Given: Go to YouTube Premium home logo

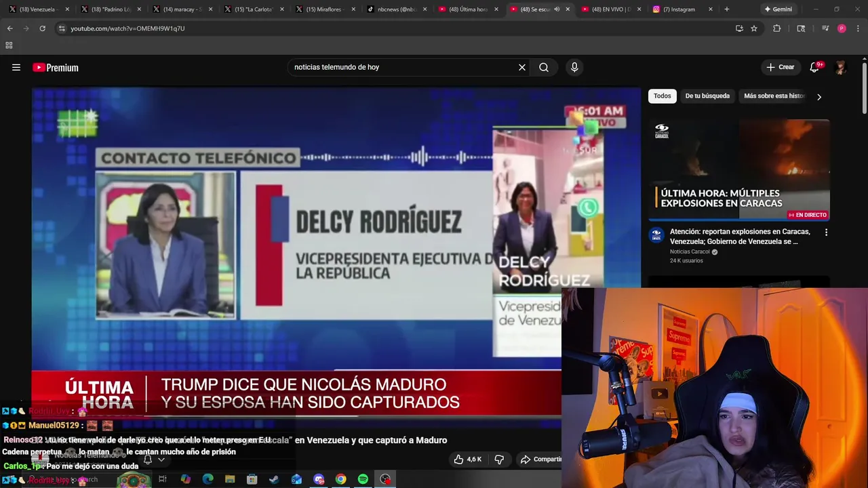Looking at the screenshot, I should [x=56, y=67].
